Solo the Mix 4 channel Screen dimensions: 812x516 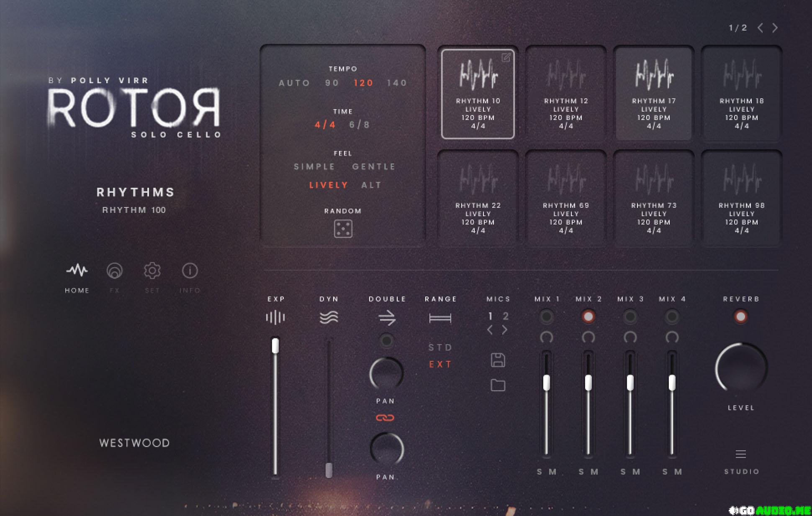pyautogui.click(x=665, y=472)
